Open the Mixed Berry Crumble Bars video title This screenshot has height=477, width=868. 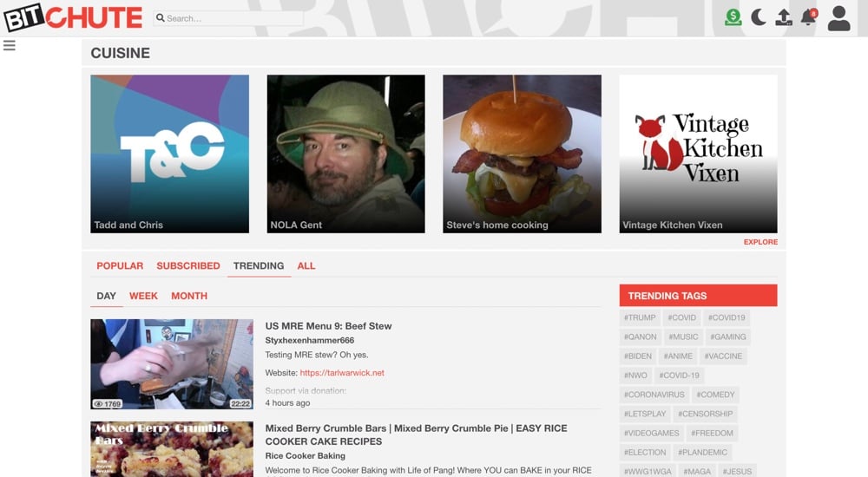[x=417, y=435]
